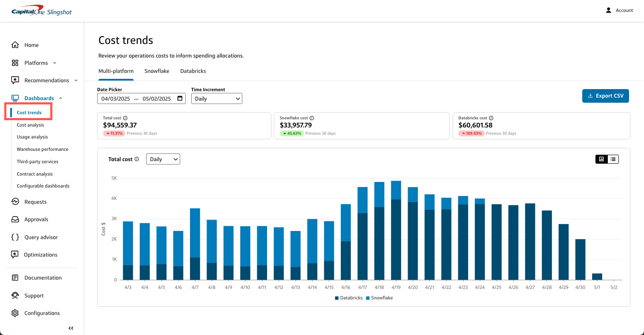Image resolution: width=644 pixels, height=335 pixels.
Task: Click the Configurations gear icon
Action: pos(15,313)
